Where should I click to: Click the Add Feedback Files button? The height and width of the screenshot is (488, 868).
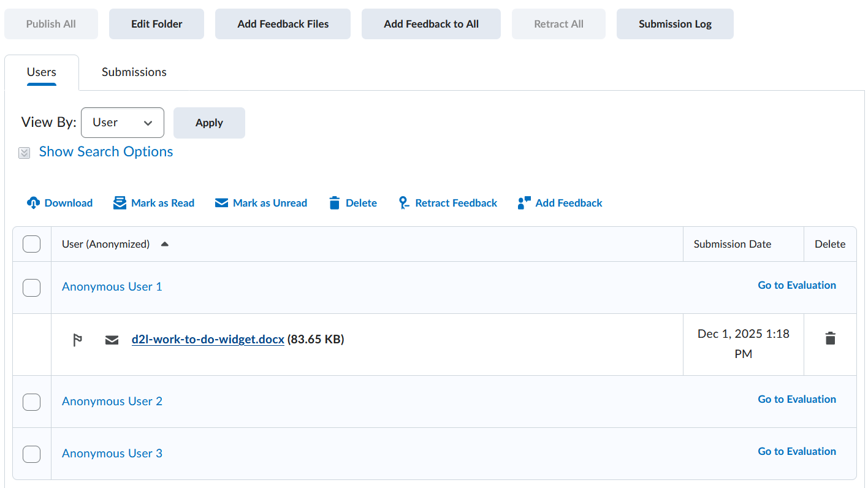coord(283,24)
